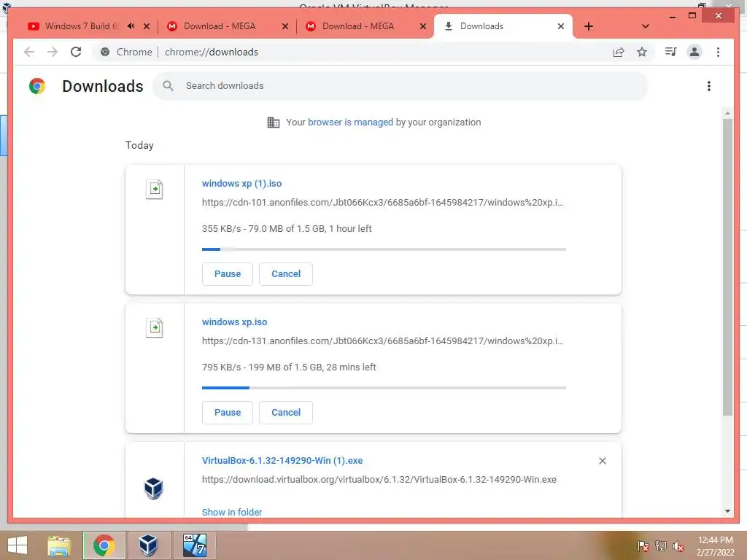The height and width of the screenshot is (560, 747).
Task: Bookmark this page with the star icon
Action: [x=642, y=52]
